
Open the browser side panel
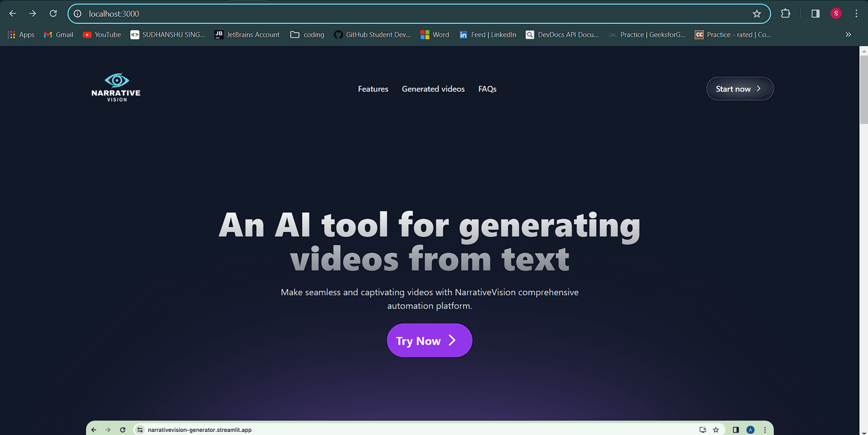(815, 13)
